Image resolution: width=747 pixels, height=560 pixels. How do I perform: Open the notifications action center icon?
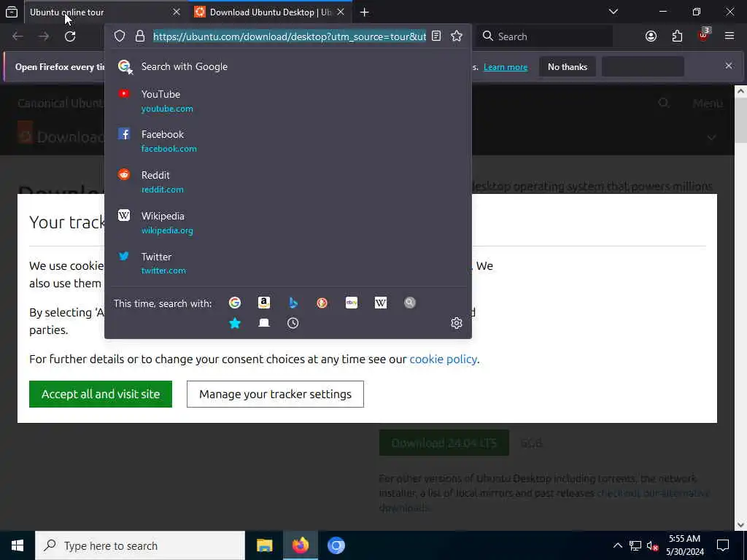[723, 545]
